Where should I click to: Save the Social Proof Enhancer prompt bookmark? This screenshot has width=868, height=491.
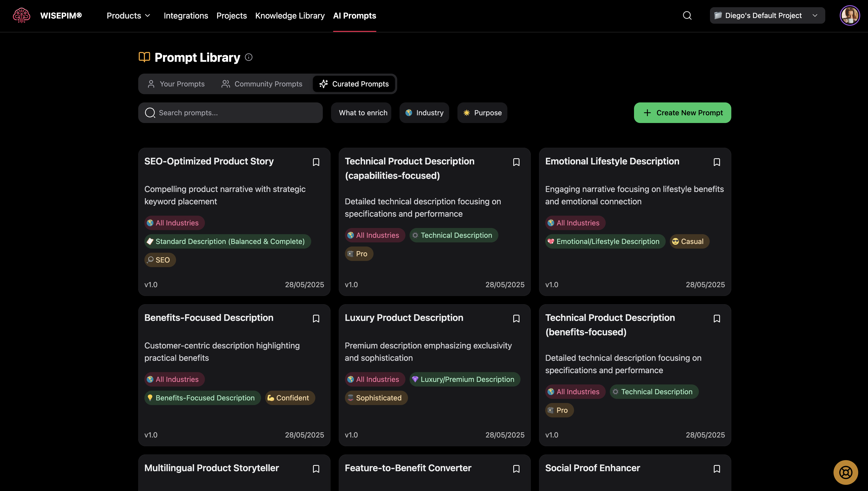pos(717,469)
